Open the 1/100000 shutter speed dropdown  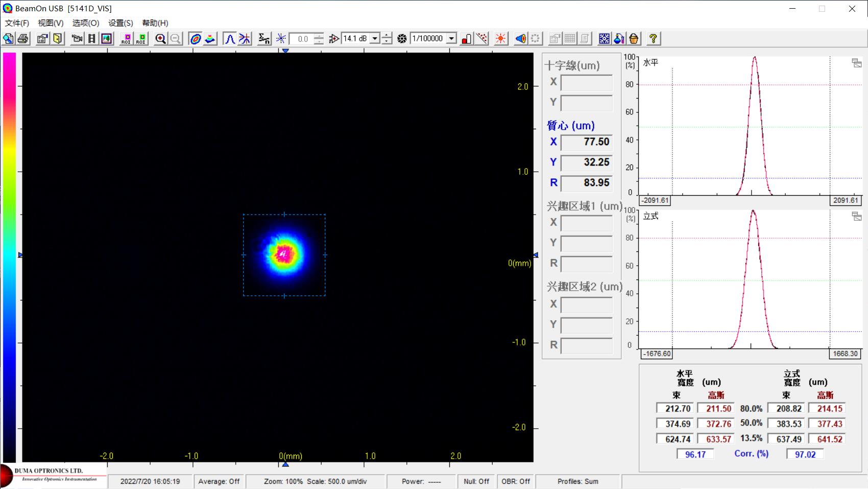(451, 39)
